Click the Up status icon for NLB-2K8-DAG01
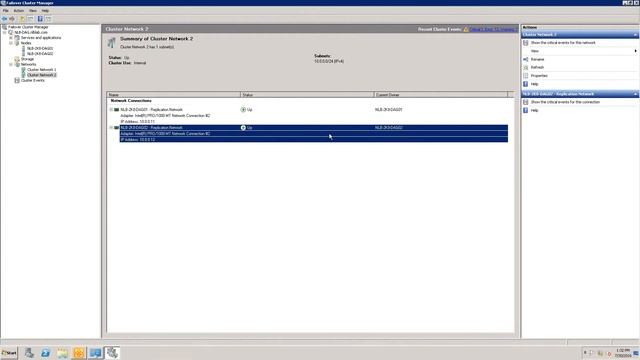Screen dimensions: 640x360 [x=243, y=109]
